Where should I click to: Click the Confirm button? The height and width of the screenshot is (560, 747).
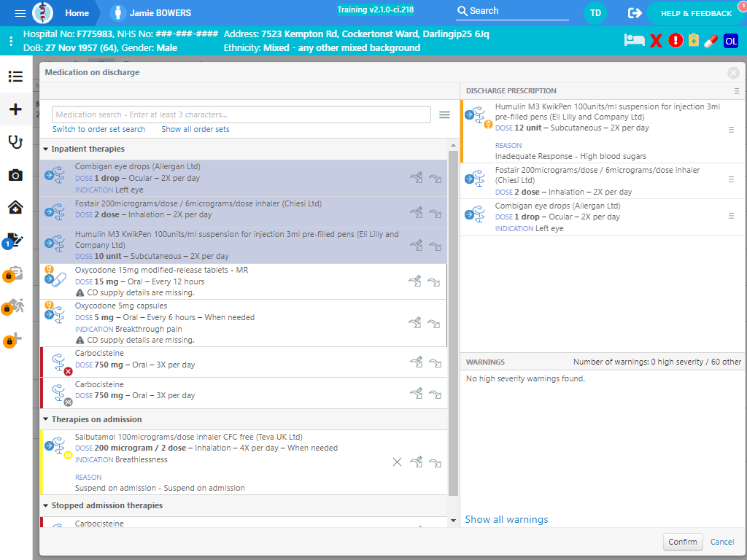683,542
